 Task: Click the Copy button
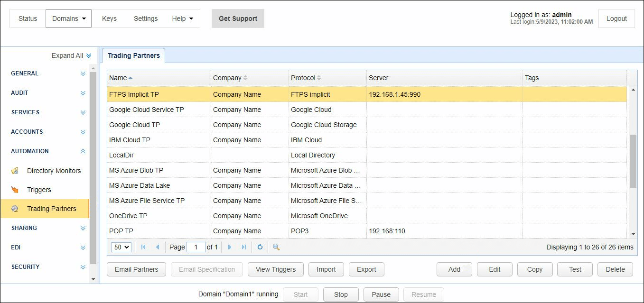click(535, 269)
